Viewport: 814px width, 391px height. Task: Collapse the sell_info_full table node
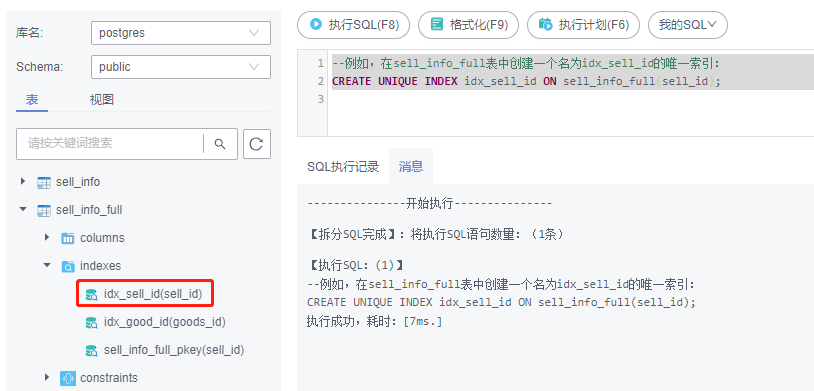click(x=22, y=210)
